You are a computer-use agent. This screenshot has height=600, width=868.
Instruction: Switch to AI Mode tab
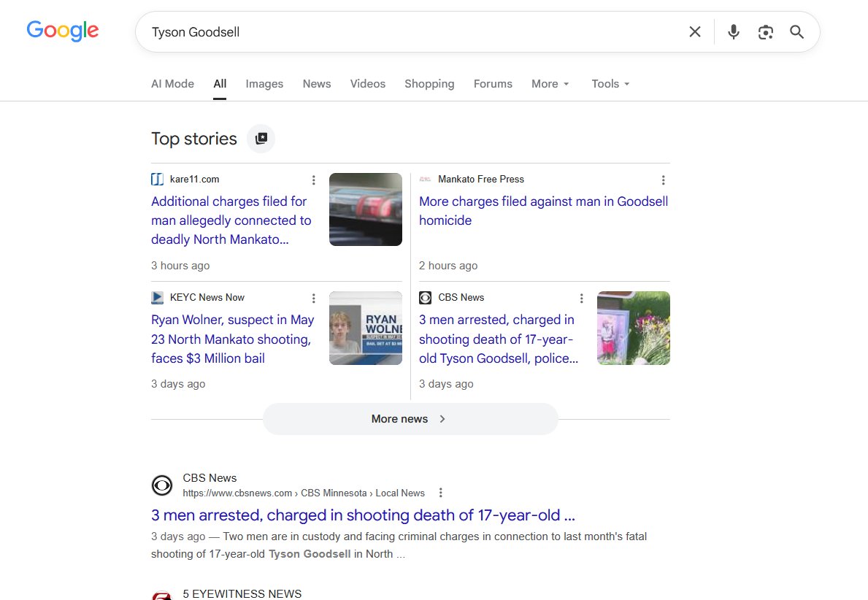click(x=173, y=84)
